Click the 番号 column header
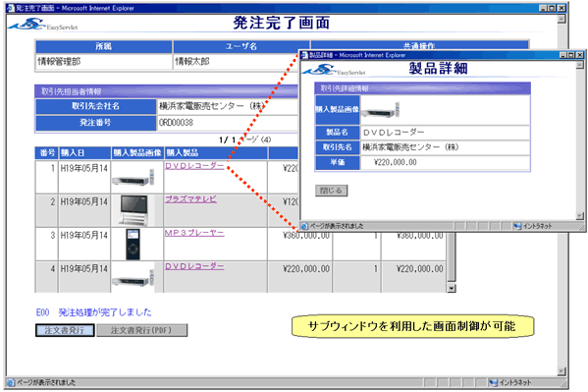The image size is (588, 392). [47, 153]
